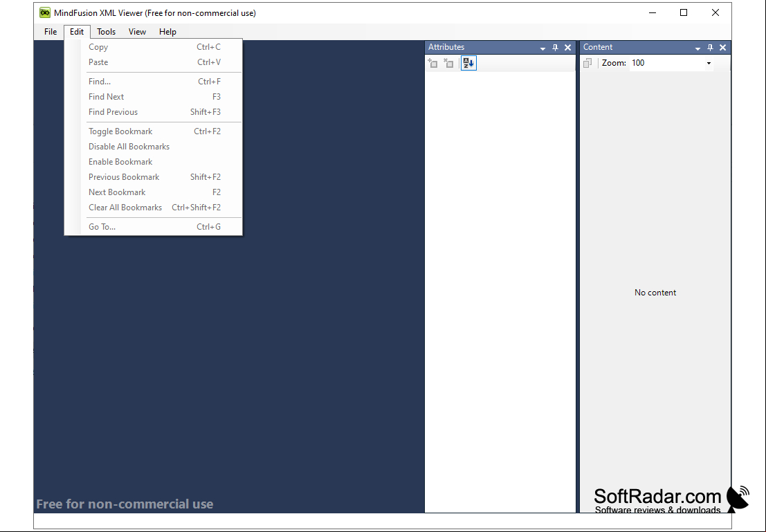Viewport: 766px width, 532px height.
Task: Open Attributes panel options dropdown arrow
Action: [542, 48]
